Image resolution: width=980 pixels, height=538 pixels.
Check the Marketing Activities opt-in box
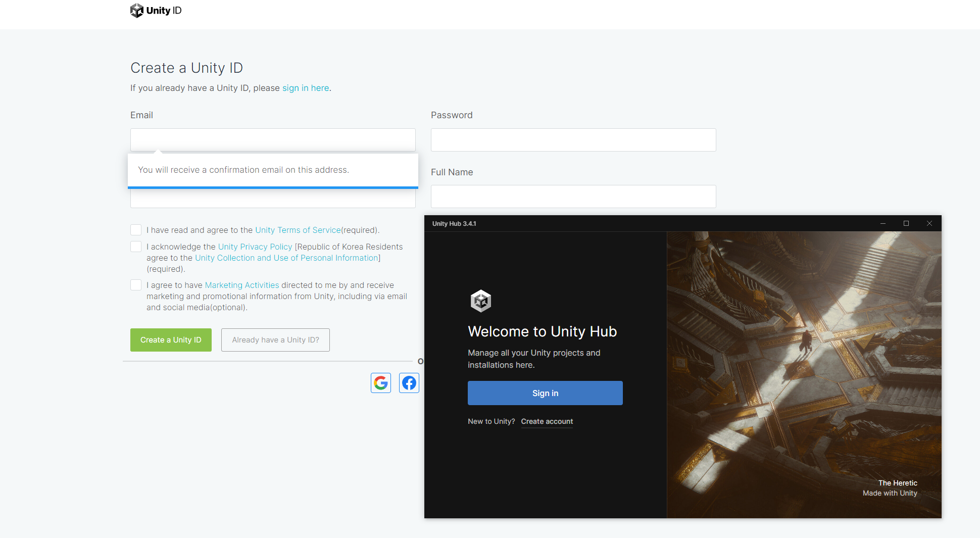coord(136,285)
